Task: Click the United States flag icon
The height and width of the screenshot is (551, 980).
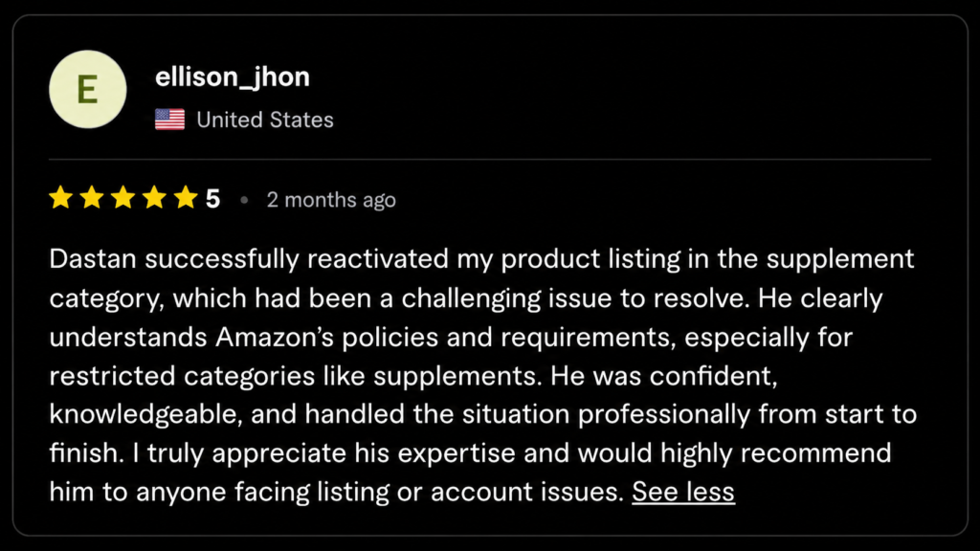Action: click(169, 120)
